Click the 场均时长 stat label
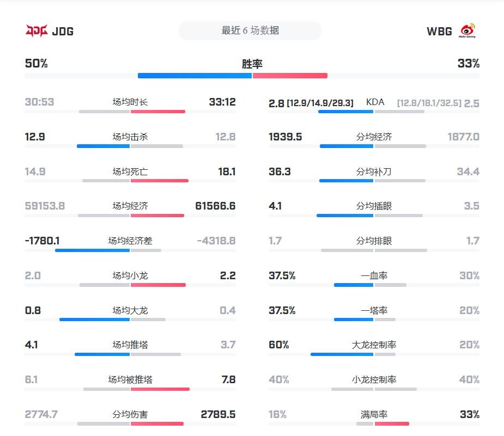The height and width of the screenshot is (436, 504). click(x=130, y=102)
